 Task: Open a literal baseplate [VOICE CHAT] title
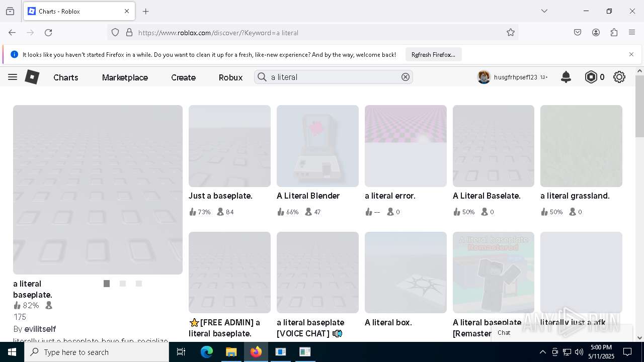click(310, 328)
